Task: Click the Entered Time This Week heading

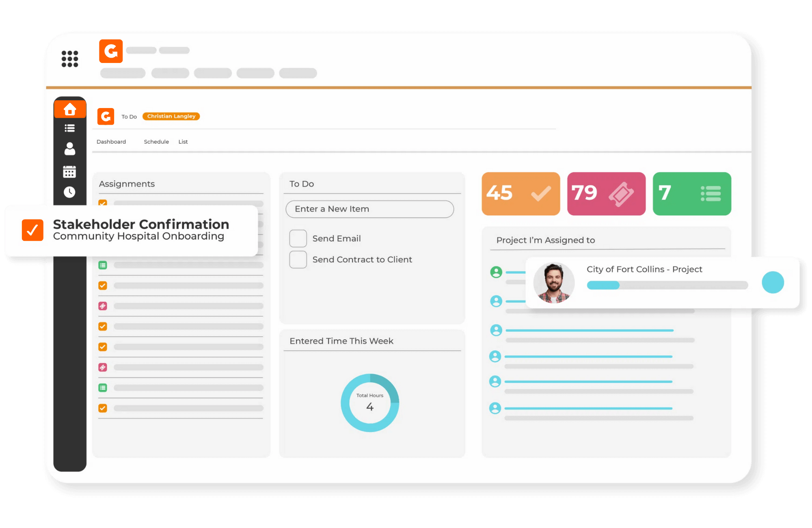Action: pos(341,341)
